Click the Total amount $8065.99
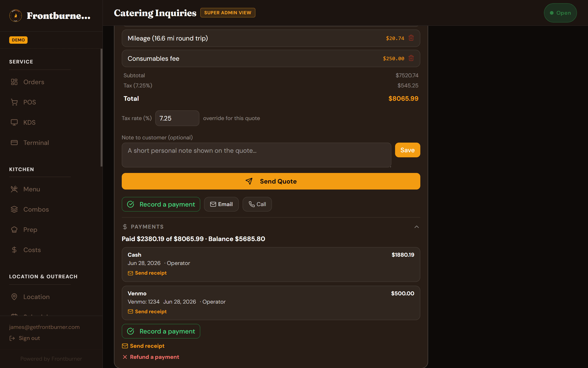Viewport: 588px width, 368px height. 403,99
